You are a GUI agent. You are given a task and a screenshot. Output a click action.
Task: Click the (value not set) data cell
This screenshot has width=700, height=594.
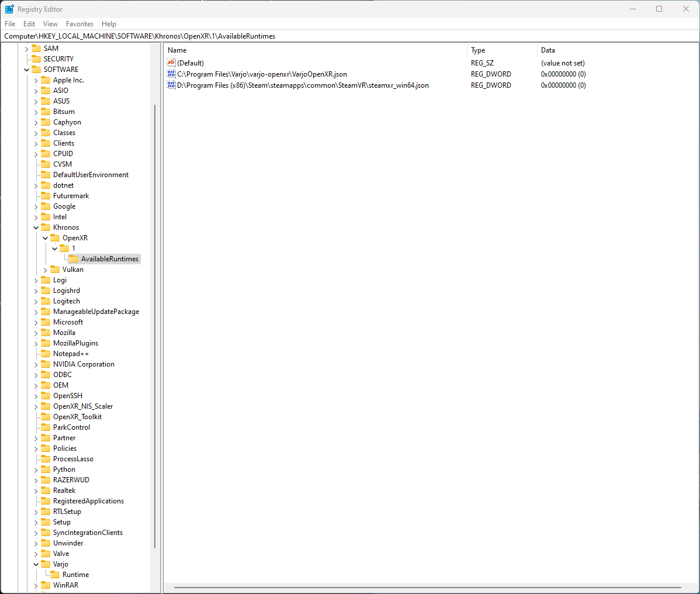tap(563, 63)
